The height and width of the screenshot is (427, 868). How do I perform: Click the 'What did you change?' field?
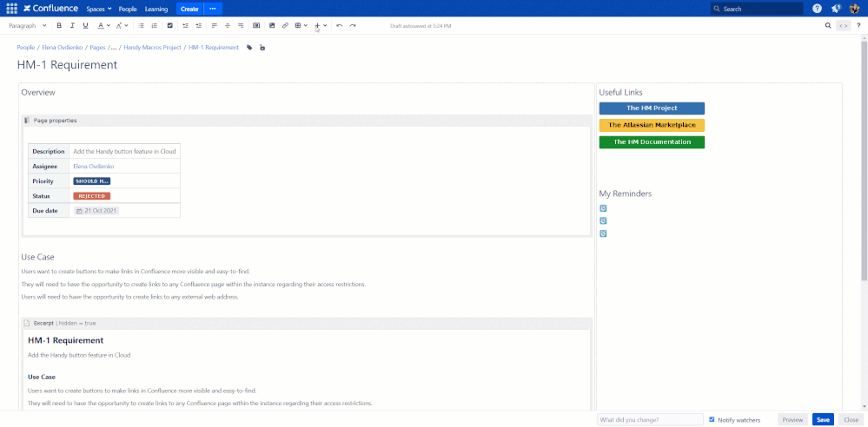coord(651,420)
